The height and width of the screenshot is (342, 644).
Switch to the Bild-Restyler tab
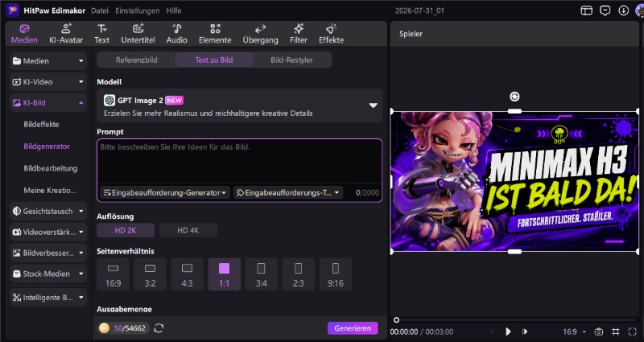[291, 60]
